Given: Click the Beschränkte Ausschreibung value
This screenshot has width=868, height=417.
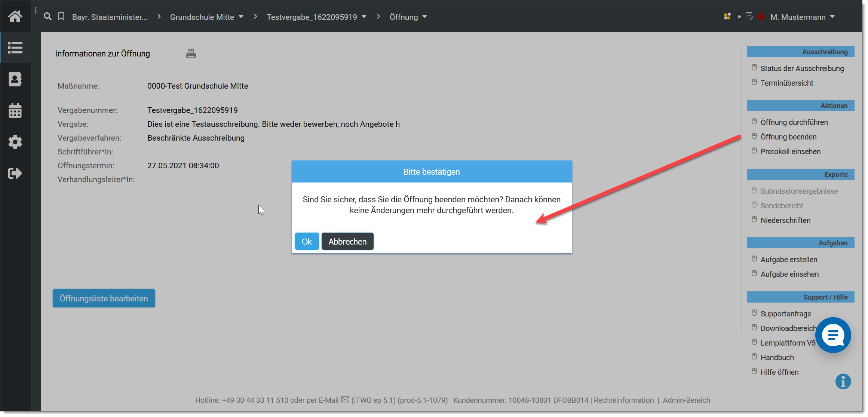Looking at the screenshot, I should pyautogui.click(x=196, y=138).
